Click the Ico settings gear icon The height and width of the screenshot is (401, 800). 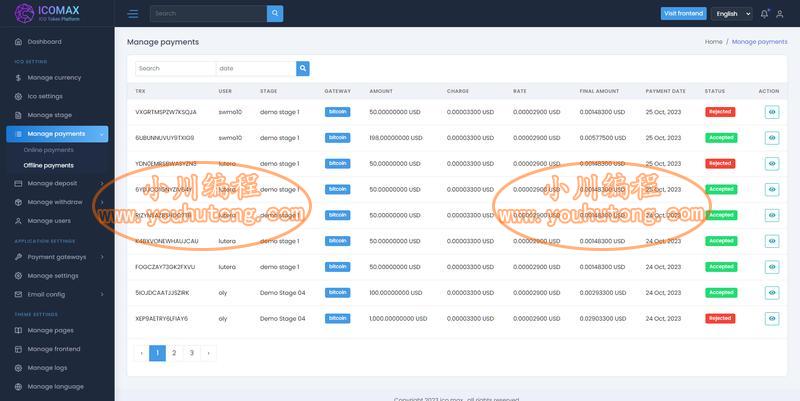[x=18, y=96]
